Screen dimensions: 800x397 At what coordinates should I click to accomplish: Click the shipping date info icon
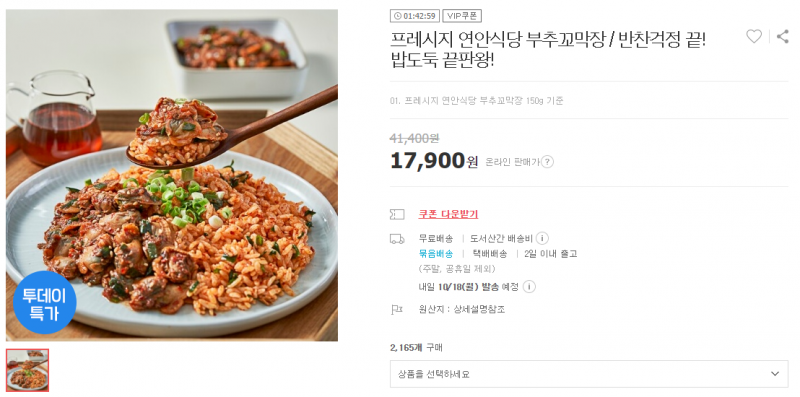point(529,287)
